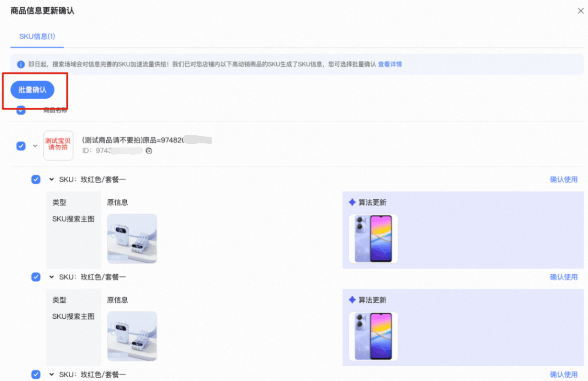
Task: Uncheck the first SKU 玫红色/套餐一 checkbox
Action: pyautogui.click(x=36, y=179)
